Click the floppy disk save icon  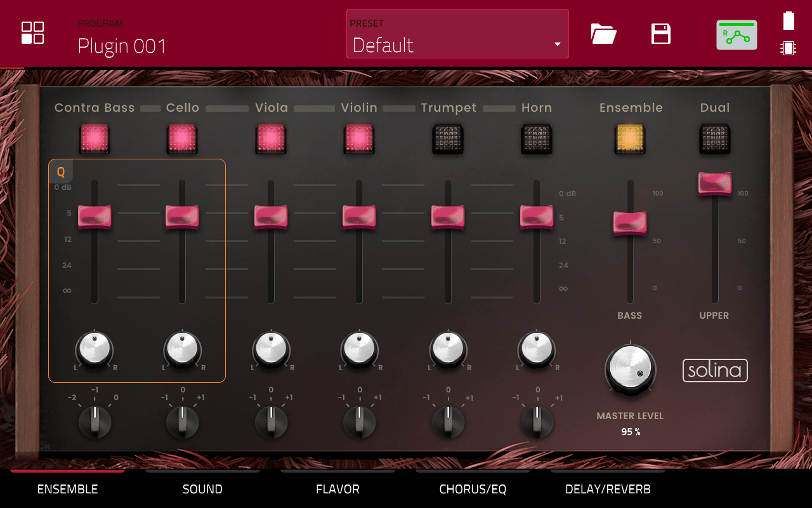(661, 34)
